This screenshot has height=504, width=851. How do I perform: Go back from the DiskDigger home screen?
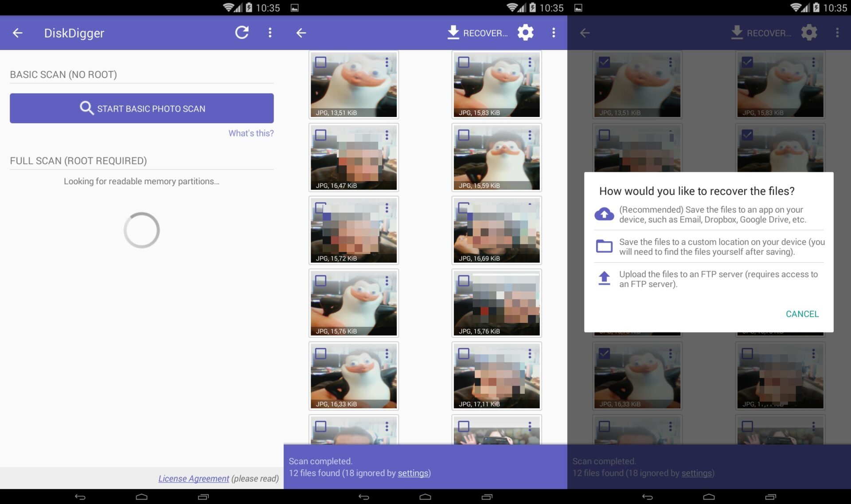click(17, 33)
